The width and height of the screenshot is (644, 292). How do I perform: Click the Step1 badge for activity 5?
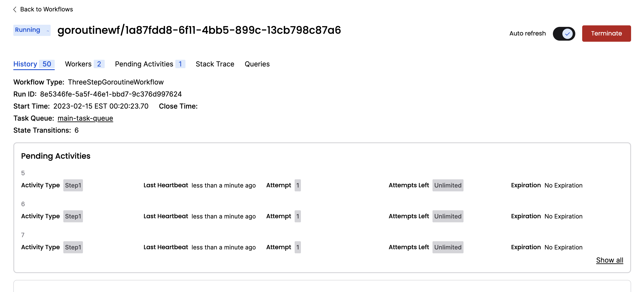point(73,185)
